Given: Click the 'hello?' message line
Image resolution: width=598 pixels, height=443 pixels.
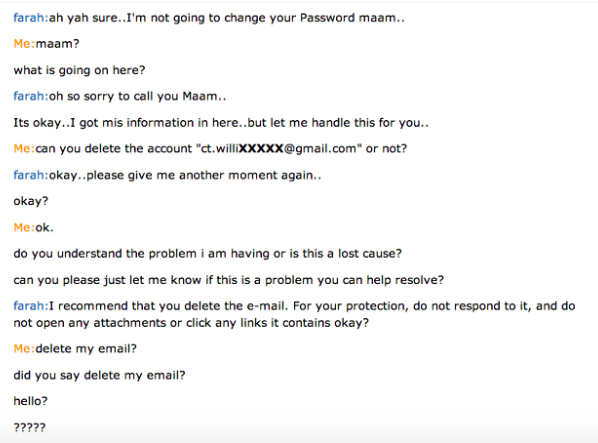Looking at the screenshot, I should 31,401.
